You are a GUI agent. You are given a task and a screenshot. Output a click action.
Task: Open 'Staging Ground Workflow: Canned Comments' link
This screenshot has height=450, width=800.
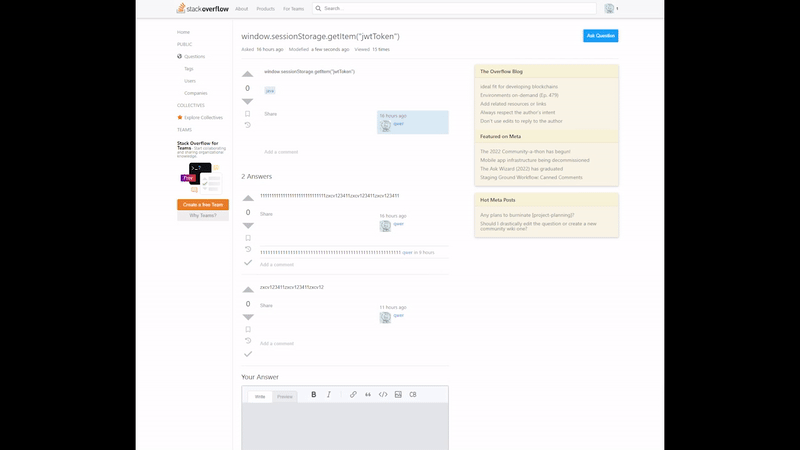tap(531, 178)
